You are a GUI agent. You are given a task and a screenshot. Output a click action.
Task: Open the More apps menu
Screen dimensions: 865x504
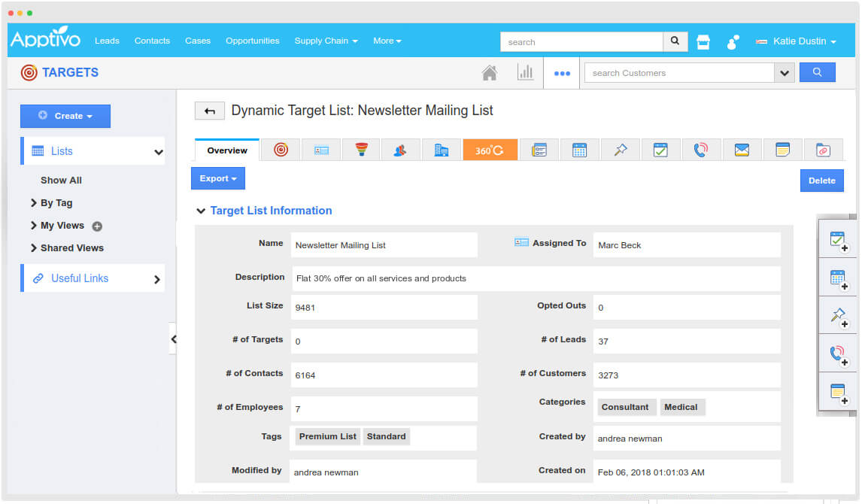pos(387,41)
